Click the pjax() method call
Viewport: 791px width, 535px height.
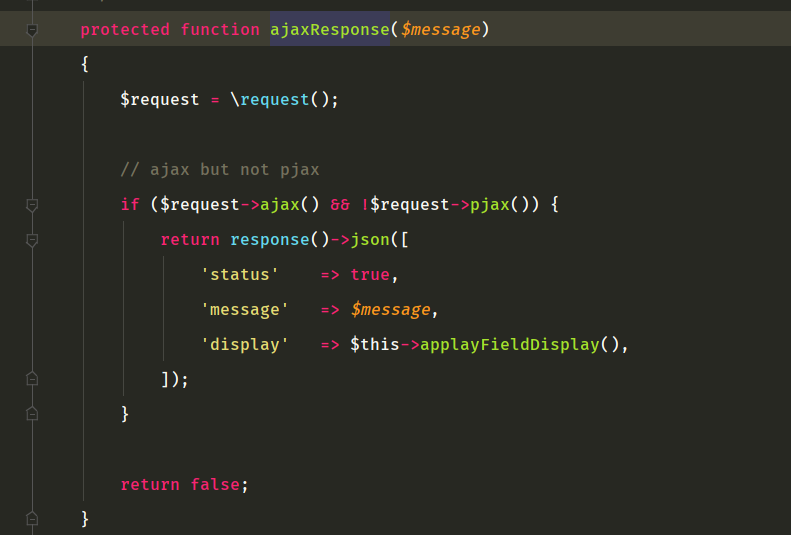[x=500, y=205]
